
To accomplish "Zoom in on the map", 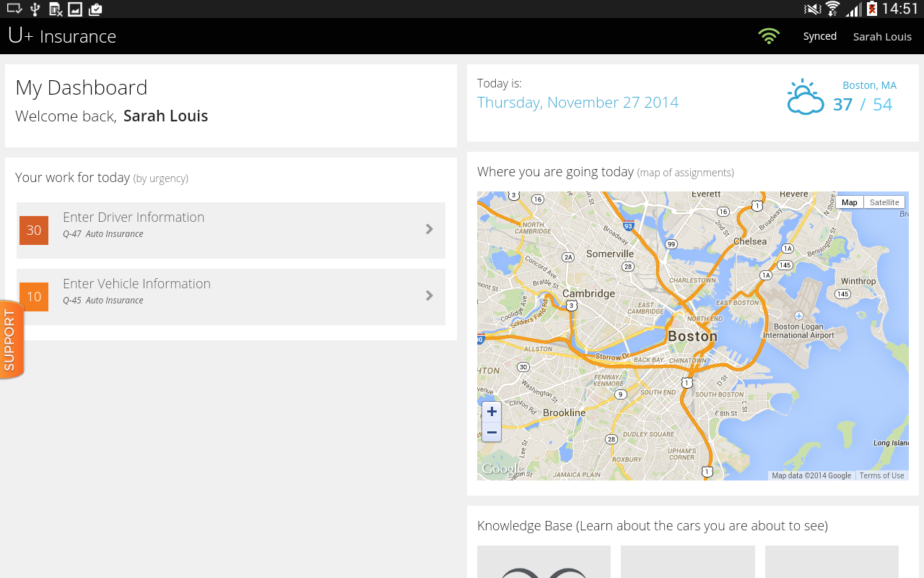I will 492,412.
